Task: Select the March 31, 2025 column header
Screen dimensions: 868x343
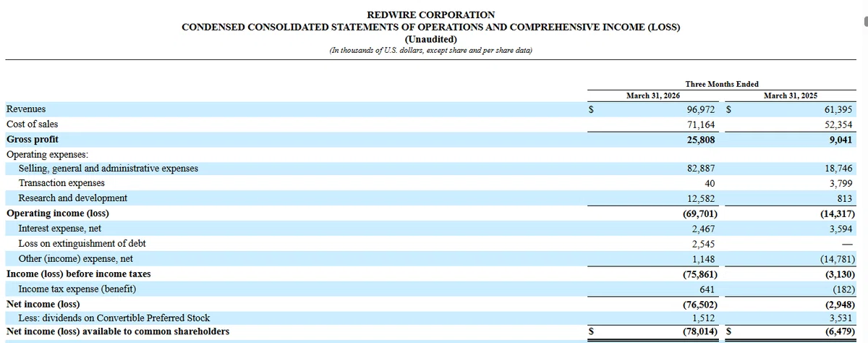Action: 791,96
